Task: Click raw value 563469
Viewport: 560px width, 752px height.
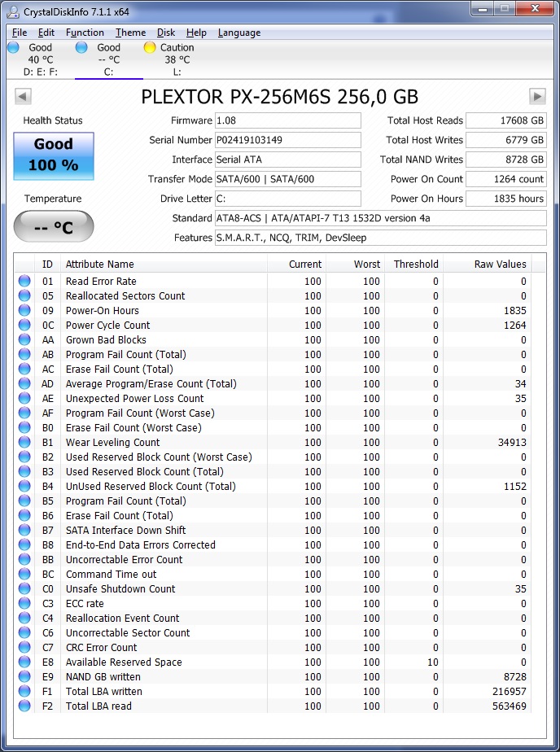Action: click(x=510, y=706)
